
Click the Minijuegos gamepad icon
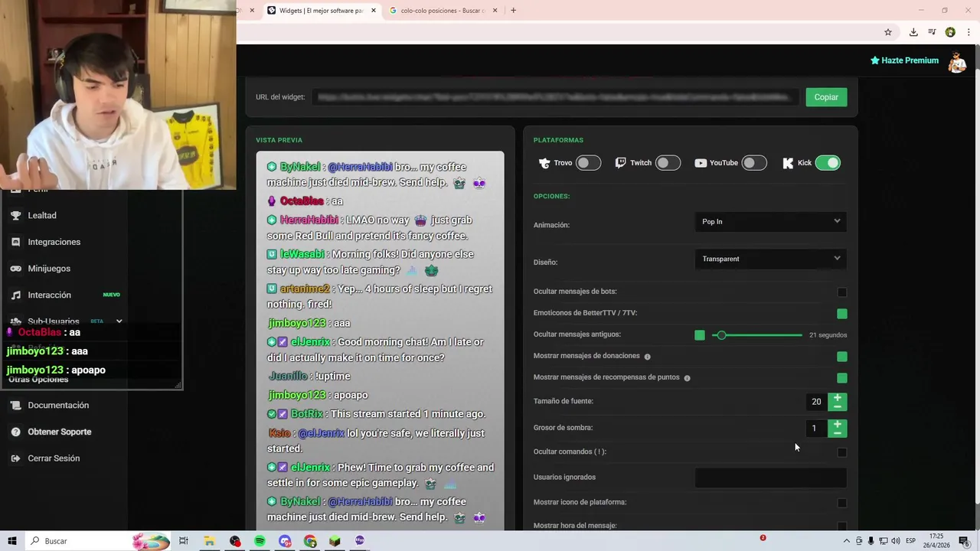click(15, 269)
